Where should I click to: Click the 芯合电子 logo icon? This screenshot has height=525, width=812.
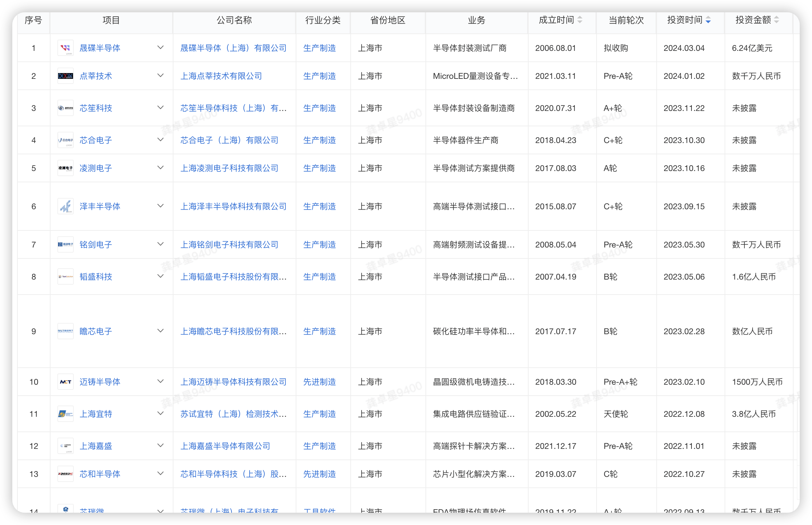tap(65, 140)
